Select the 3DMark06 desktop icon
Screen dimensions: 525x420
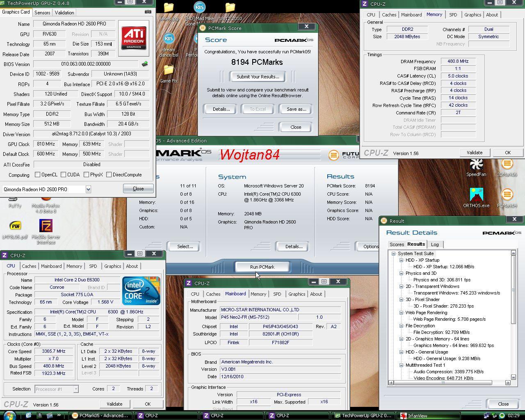click(507, 167)
